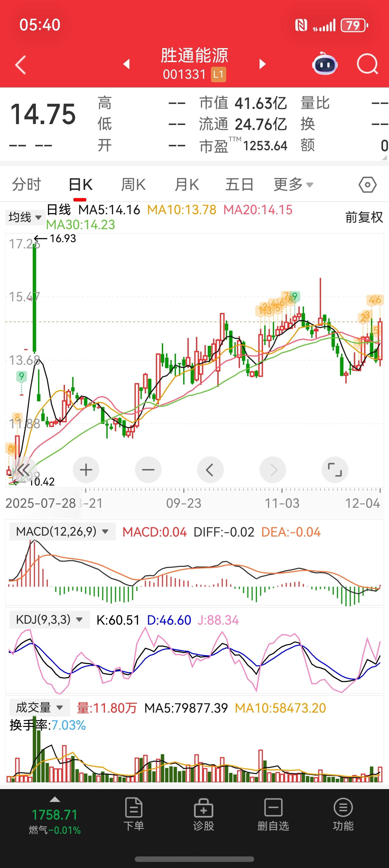Zoom out the K-line chart
The height and width of the screenshot is (868, 389).
pos(148,470)
